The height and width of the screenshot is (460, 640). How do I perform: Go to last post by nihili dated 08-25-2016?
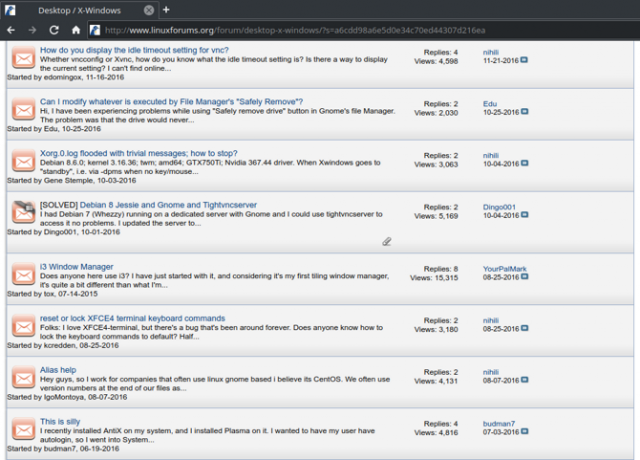[x=524, y=329]
